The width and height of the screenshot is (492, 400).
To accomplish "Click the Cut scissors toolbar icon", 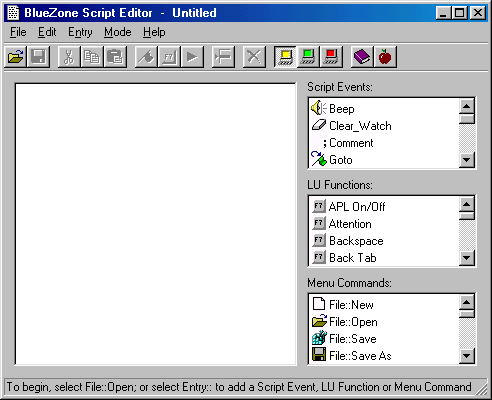I will (x=69, y=57).
